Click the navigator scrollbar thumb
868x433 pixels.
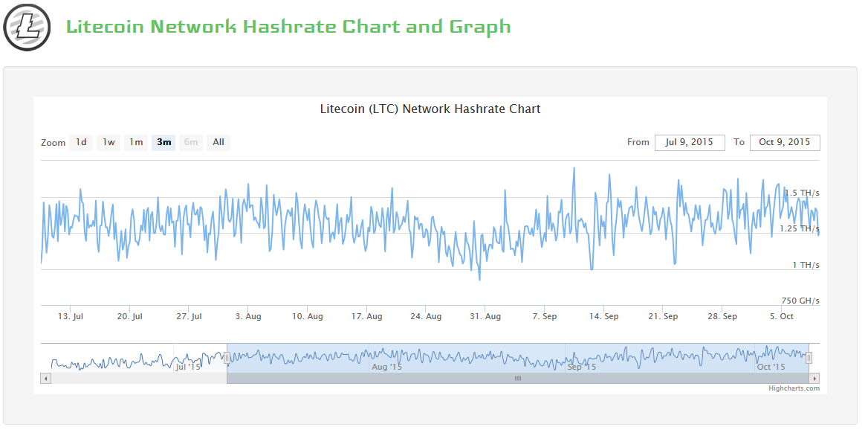[517, 379]
